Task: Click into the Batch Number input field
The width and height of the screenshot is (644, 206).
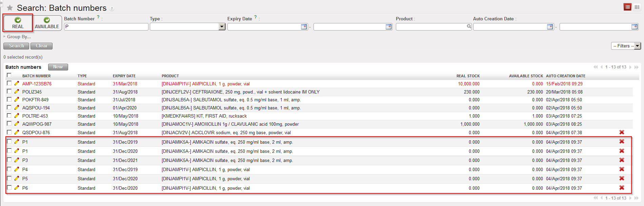Action: 106,27
